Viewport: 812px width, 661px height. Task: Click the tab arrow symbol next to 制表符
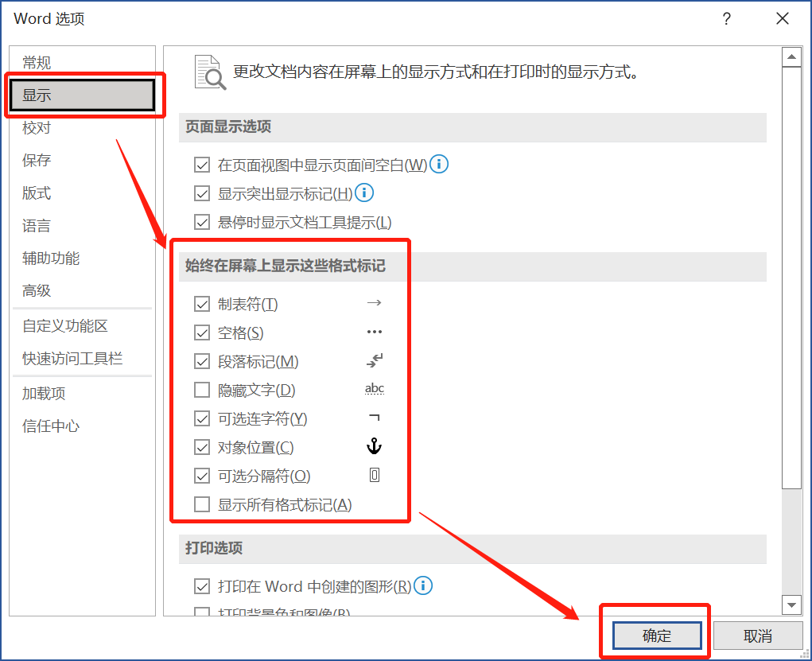[x=374, y=302]
